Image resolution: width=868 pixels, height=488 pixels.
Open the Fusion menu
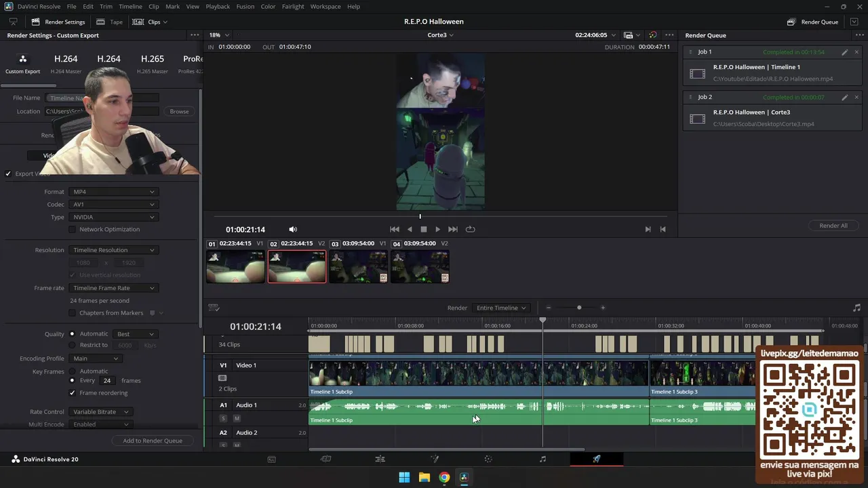(245, 6)
